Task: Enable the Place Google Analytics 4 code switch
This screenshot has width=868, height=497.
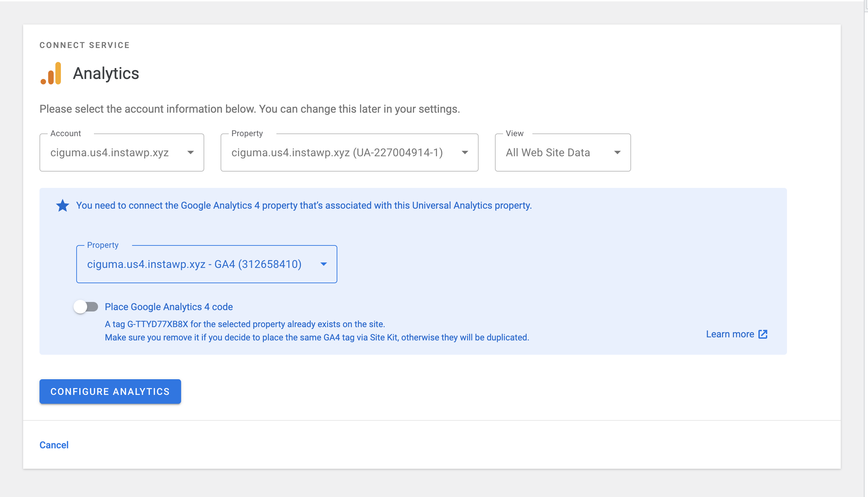Action: [86, 307]
